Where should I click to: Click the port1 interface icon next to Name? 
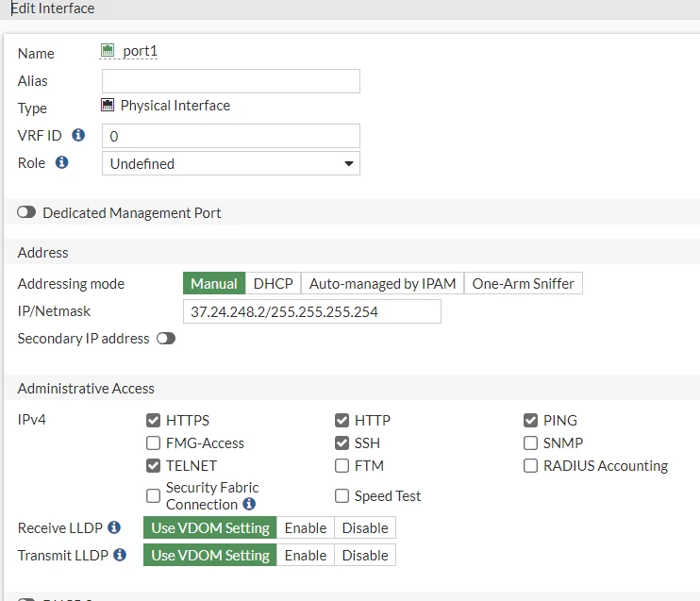(x=108, y=50)
